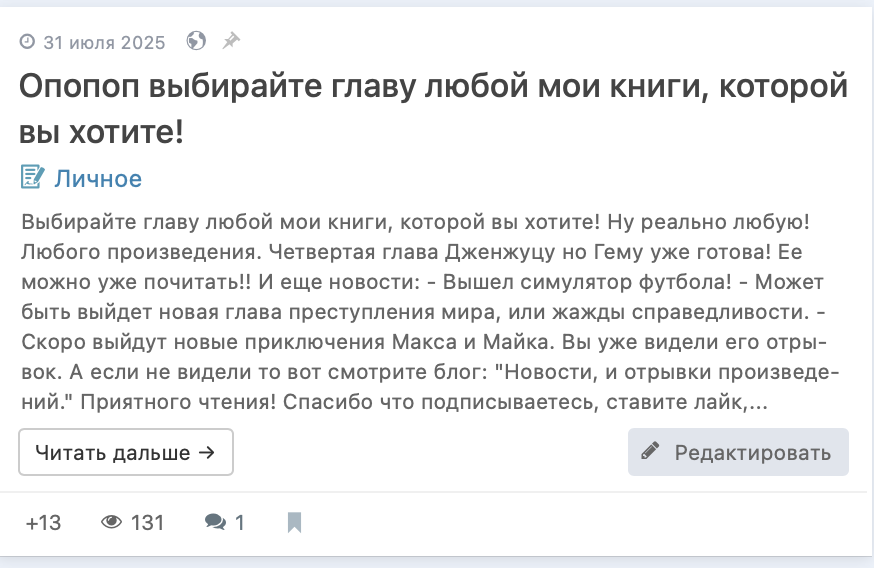Click the comment count number 1
Screen dimensions: 874x568
pos(240,522)
